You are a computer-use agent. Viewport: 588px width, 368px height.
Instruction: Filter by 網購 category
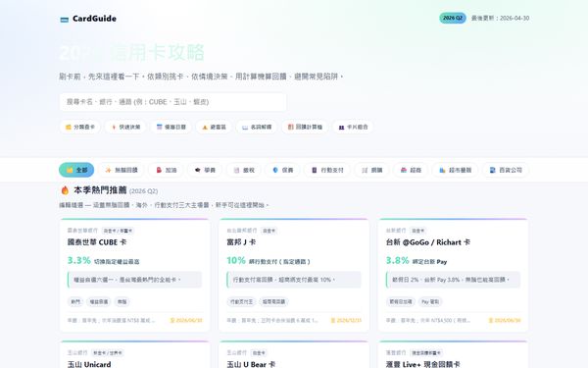click(x=371, y=170)
